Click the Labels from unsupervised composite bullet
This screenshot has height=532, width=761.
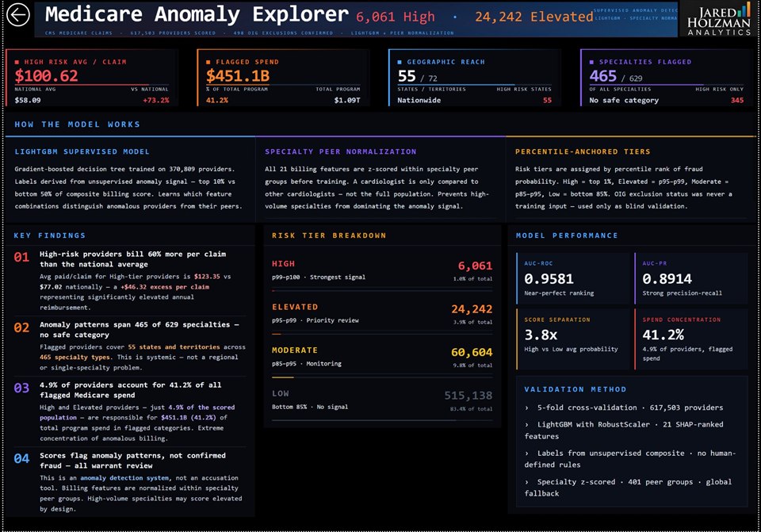click(630, 459)
